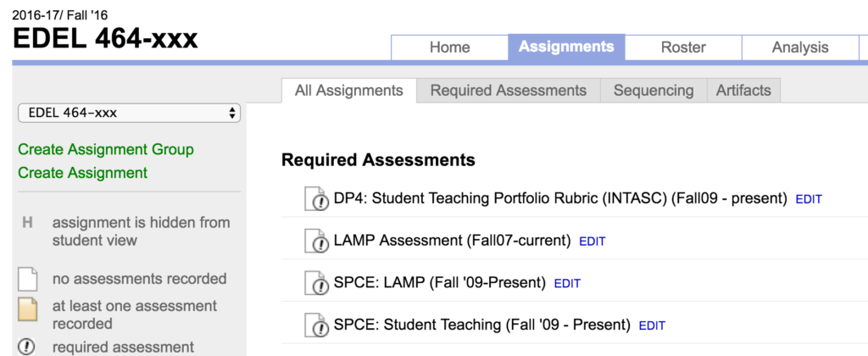Switch to the Artifacts sub-tab

(x=743, y=91)
